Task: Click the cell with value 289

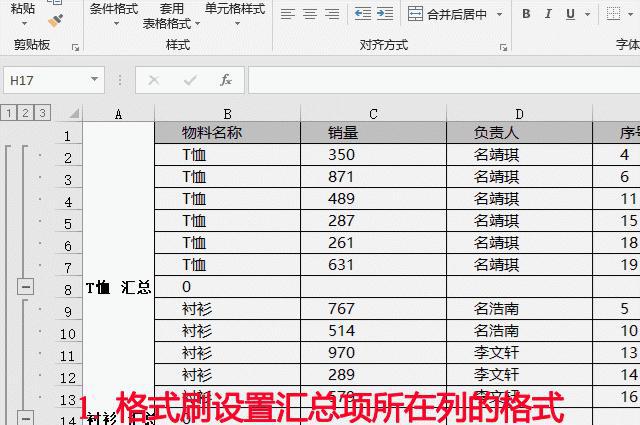Action: pyautogui.click(x=373, y=375)
